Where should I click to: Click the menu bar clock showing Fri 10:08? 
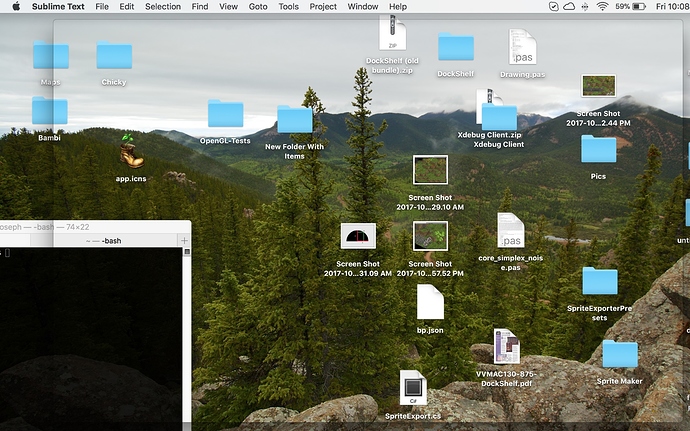click(x=670, y=7)
